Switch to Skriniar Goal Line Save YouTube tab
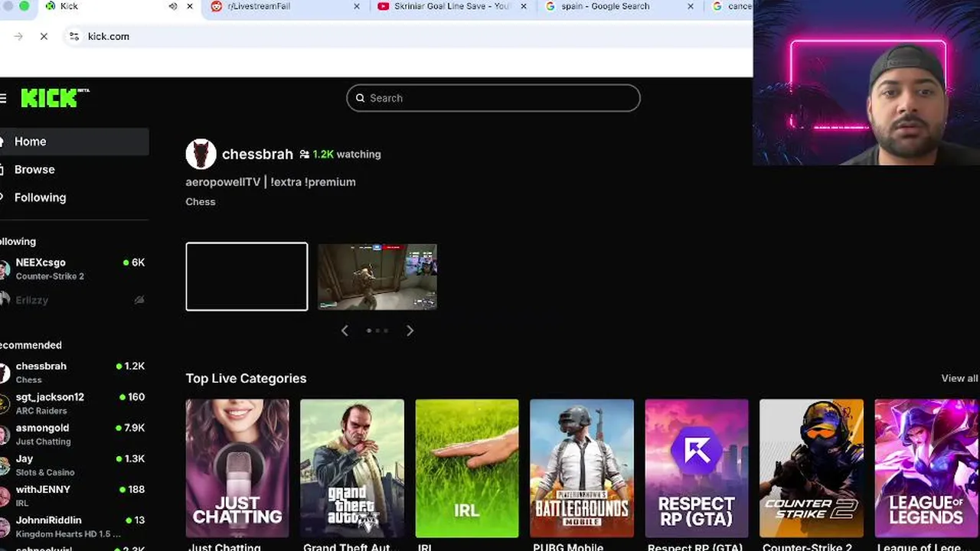980x551 pixels. click(452, 6)
